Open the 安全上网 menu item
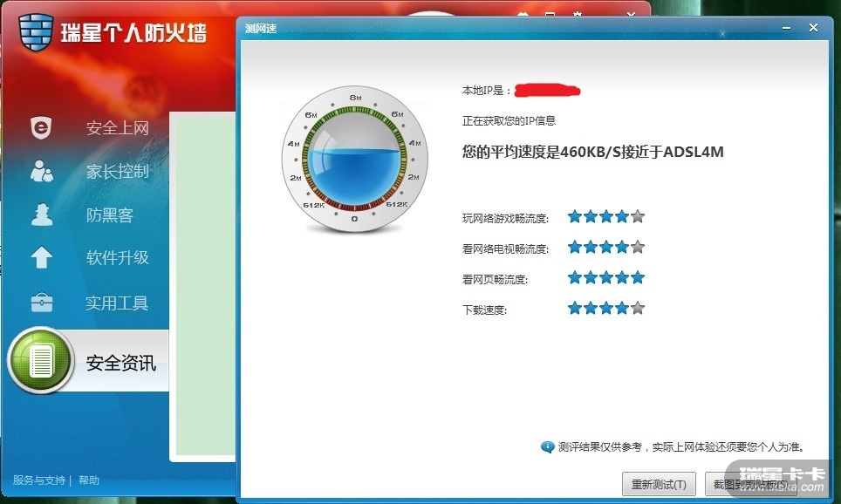841x504 pixels. (x=118, y=128)
